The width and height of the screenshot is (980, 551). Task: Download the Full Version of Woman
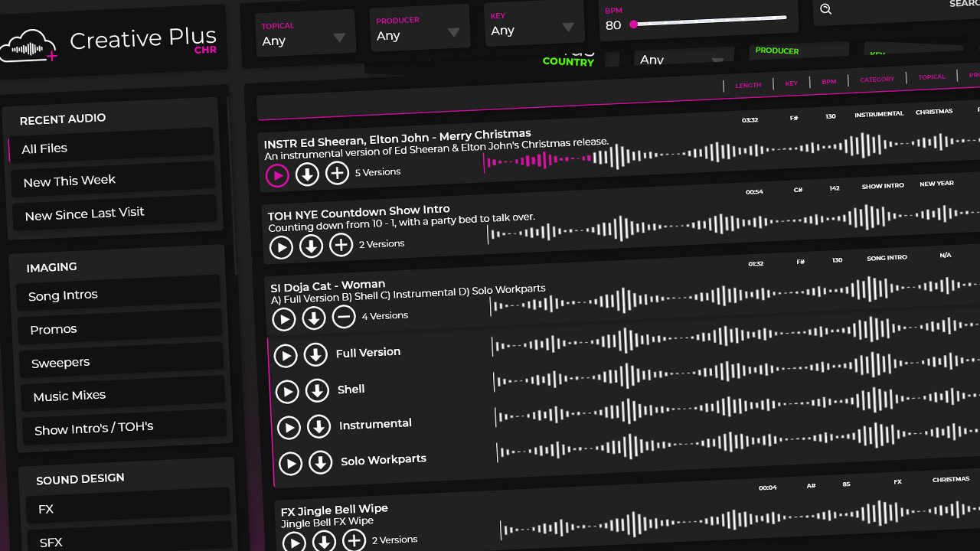click(315, 355)
